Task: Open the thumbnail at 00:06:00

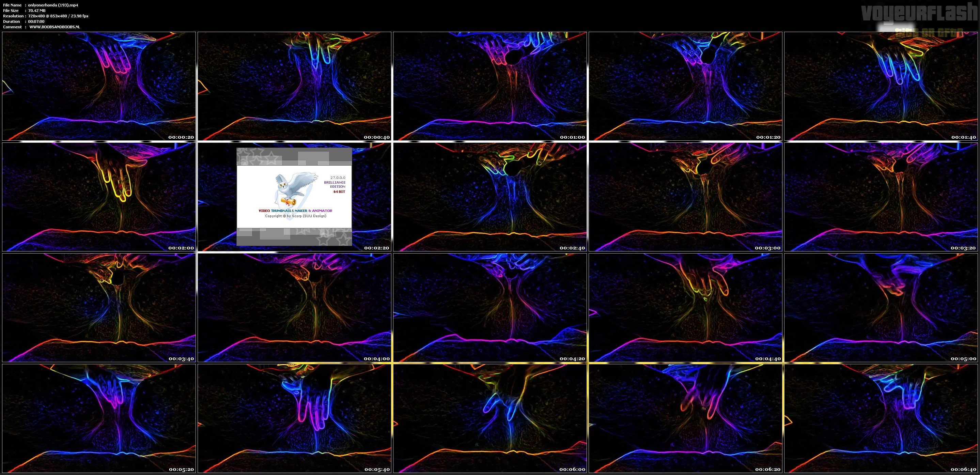Action: point(489,418)
